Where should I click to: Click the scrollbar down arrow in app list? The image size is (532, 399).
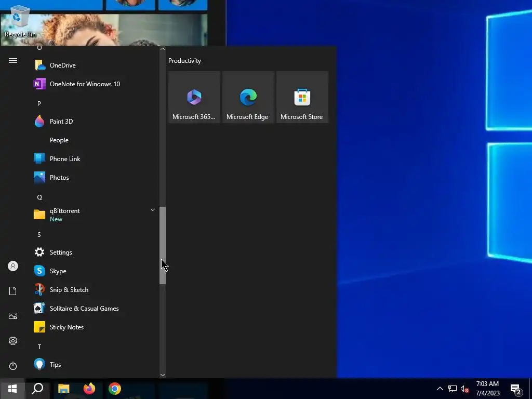[x=163, y=375]
